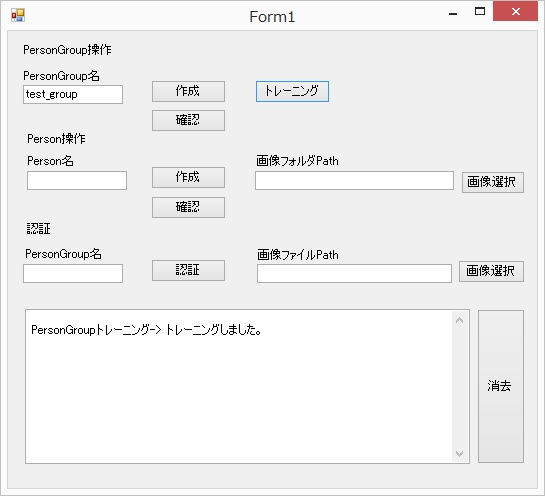545x496 pixels.
Task: Click 作成 button in Person操作 section
Action: coord(188,178)
